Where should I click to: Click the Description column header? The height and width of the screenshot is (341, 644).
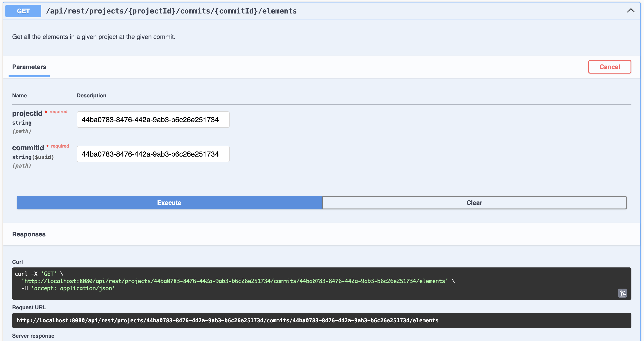pyautogui.click(x=91, y=95)
